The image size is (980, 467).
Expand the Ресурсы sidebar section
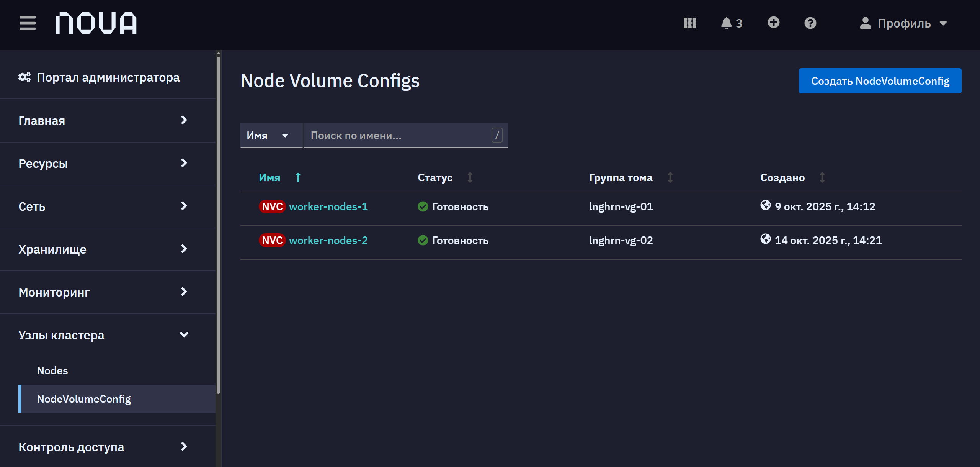108,164
